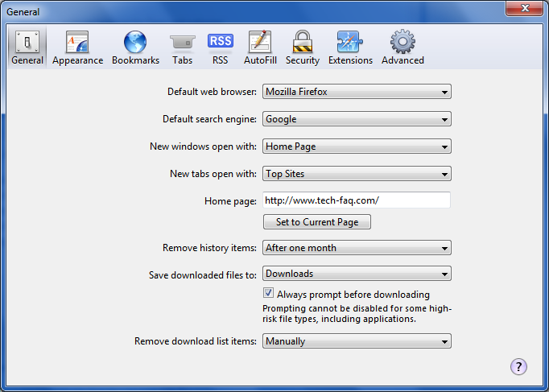Switch to the Tabs preferences pane
549x392 pixels.
pyautogui.click(x=183, y=47)
